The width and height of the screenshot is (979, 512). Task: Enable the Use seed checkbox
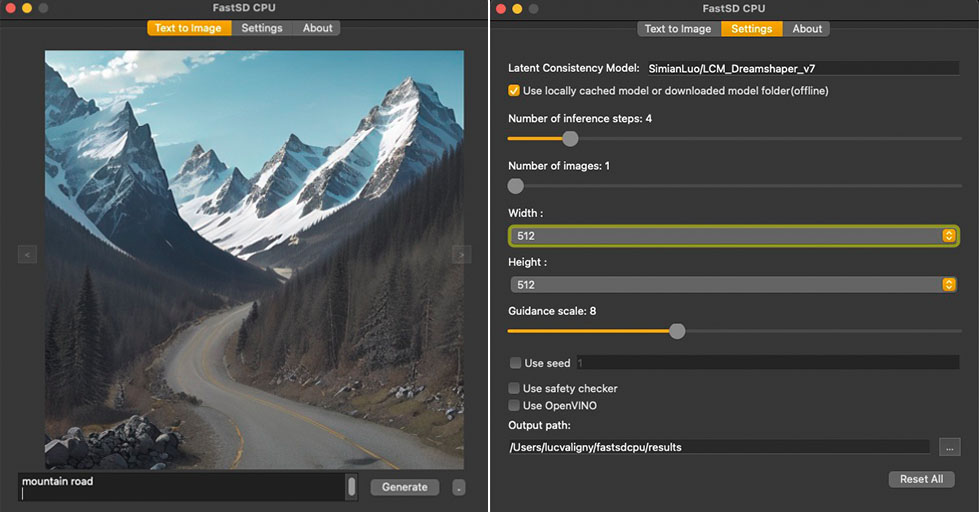click(515, 363)
